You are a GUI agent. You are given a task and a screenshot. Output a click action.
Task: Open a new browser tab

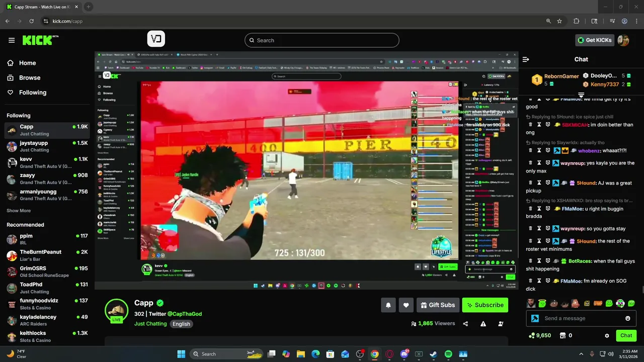coord(88,7)
